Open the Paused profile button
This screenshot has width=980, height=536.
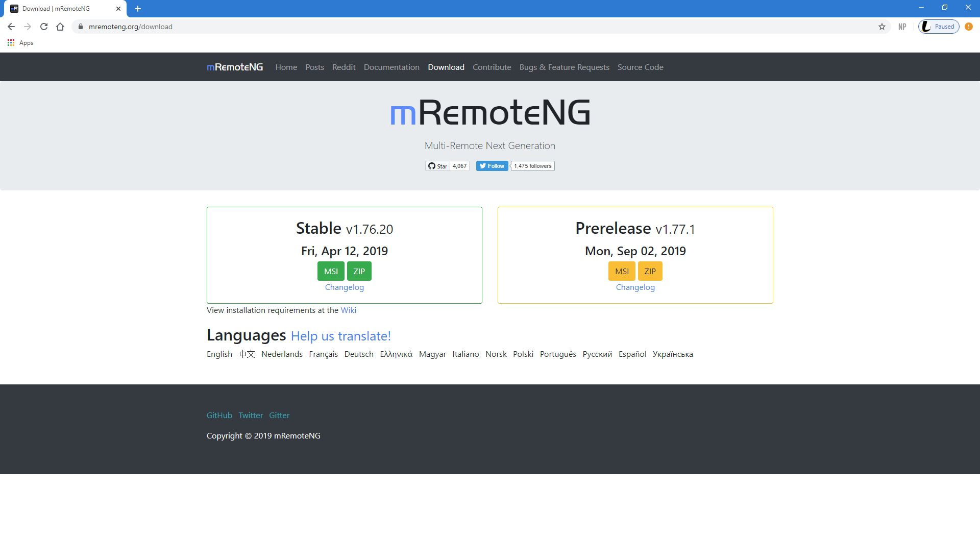pyautogui.click(x=939, y=27)
